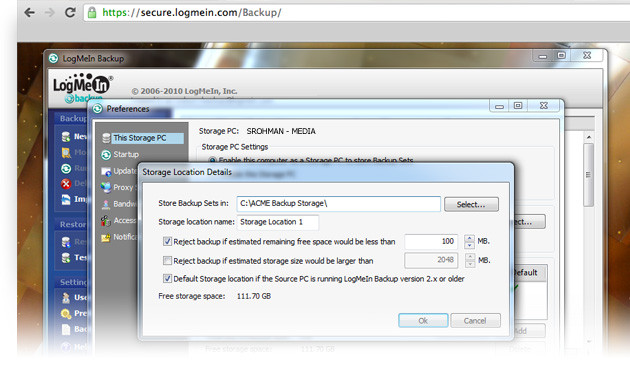Image resolution: width=630 pixels, height=388 pixels.
Task: Click the Update monitor icon in Preferences
Action: 106,172
